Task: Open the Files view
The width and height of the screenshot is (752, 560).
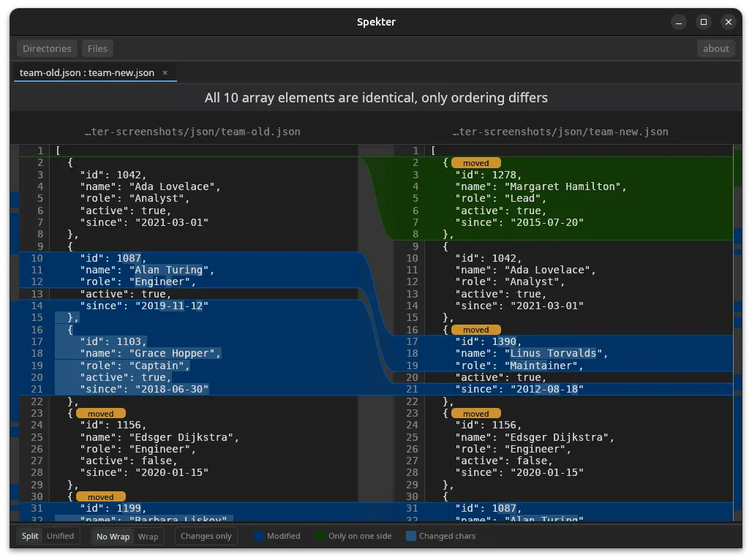Action: (x=97, y=48)
